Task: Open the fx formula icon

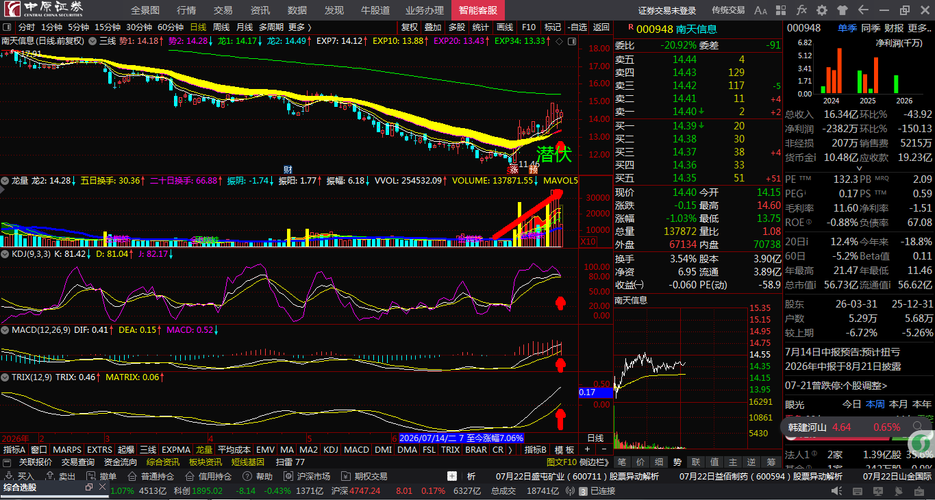Action: [x=802, y=10]
